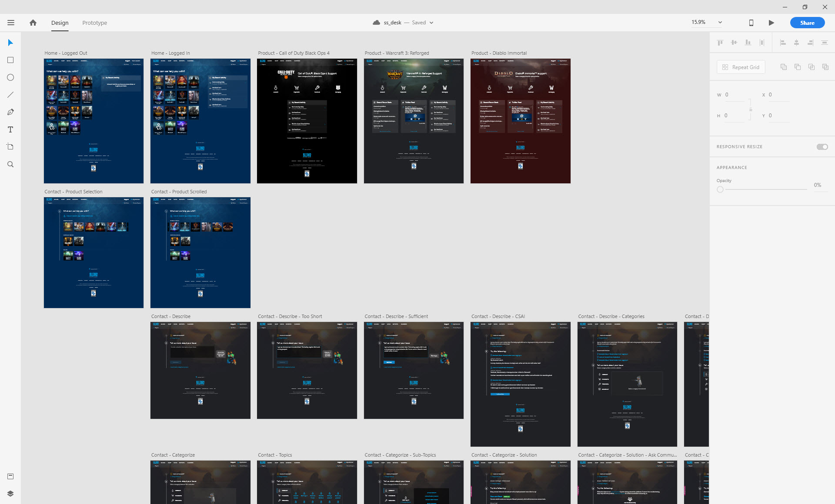Expand the ss_desk document title dropdown
This screenshot has width=835, height=504.
[431, 23]
